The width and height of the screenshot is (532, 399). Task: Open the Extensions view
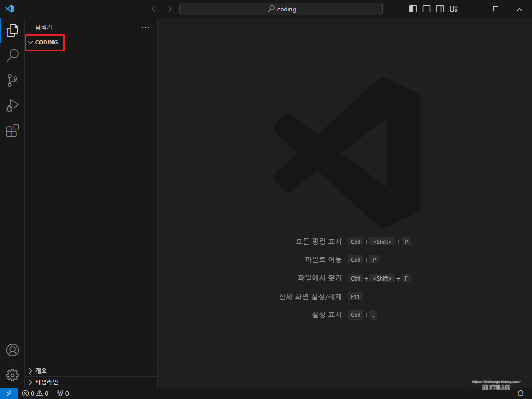(x=12, y=130)
